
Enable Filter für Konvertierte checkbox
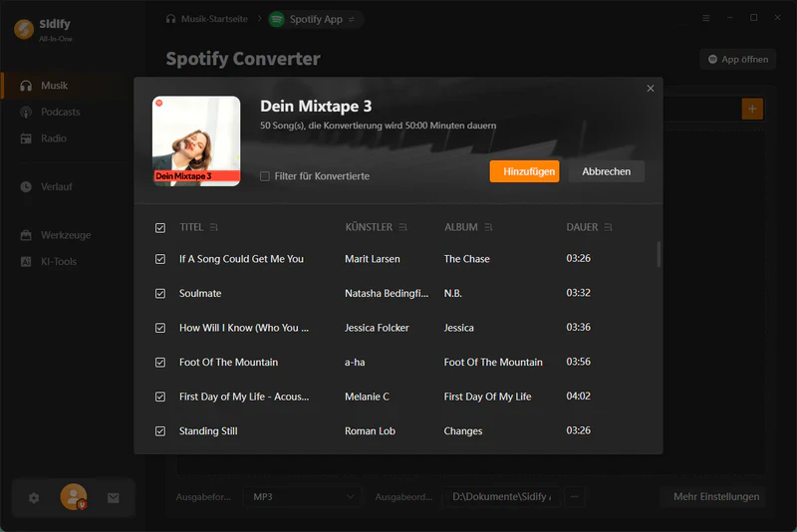[x=265, y=176]
